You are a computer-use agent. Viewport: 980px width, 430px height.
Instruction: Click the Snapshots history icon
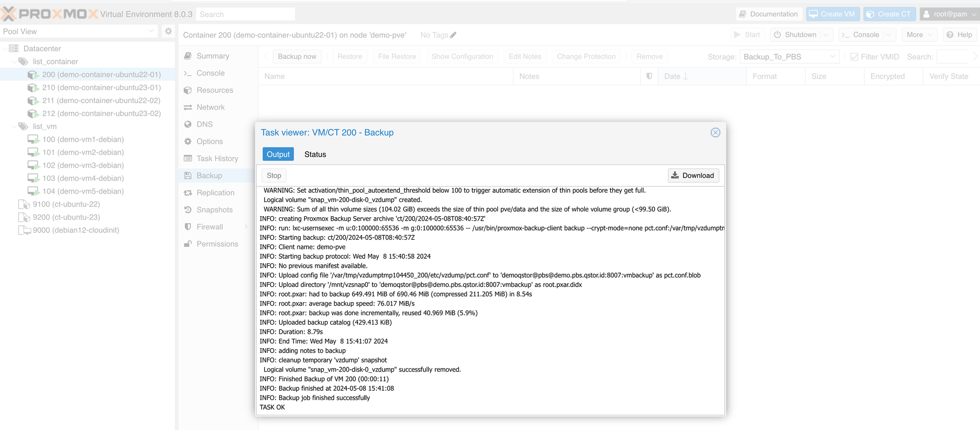188,210
